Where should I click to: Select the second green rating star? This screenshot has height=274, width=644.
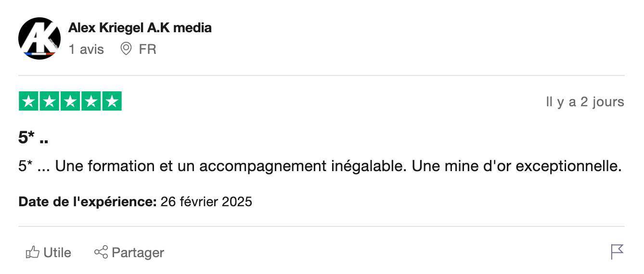[50, 101]
